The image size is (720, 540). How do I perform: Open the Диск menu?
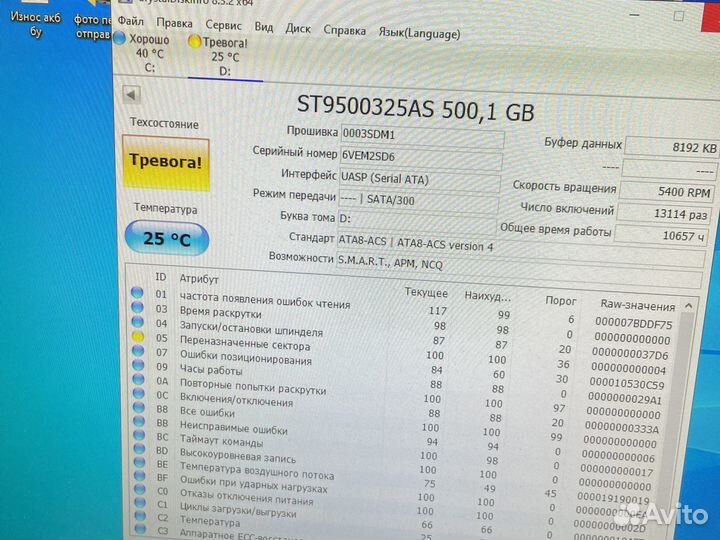click(298, 28)
